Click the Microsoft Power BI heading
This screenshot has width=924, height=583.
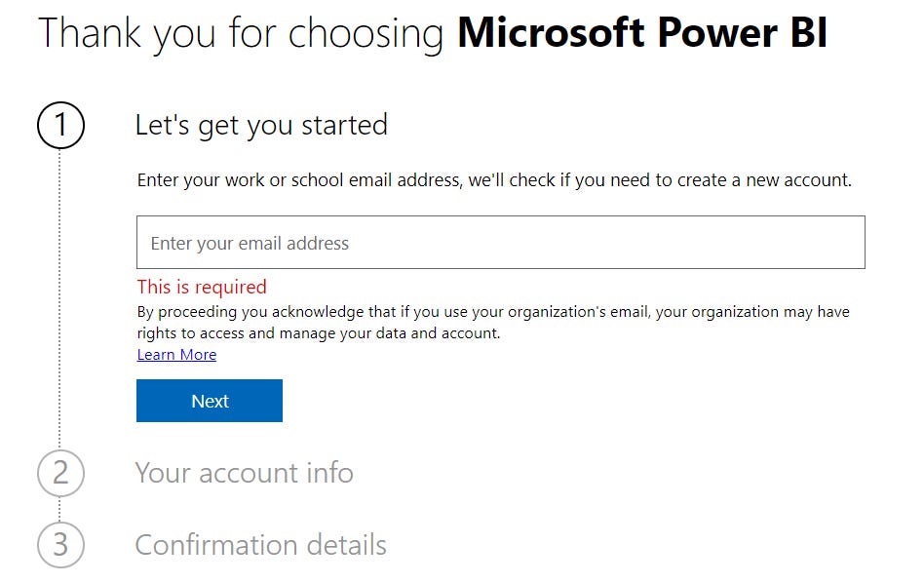[643, 32]
